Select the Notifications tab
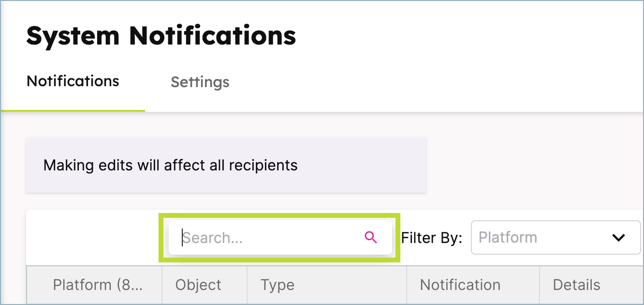The width and height of the screenshot is (644, 305). 73,81
